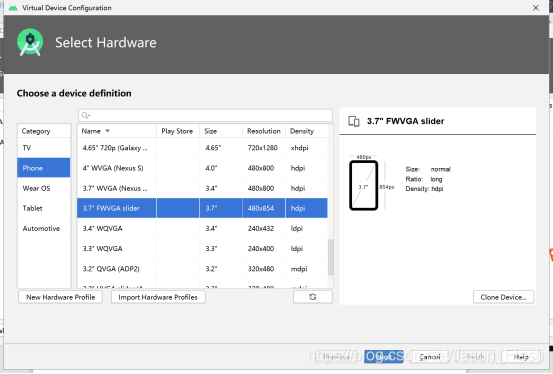Click the Android icon in title bar
This screenshot has height=374, width=553.
click(13, 8)
